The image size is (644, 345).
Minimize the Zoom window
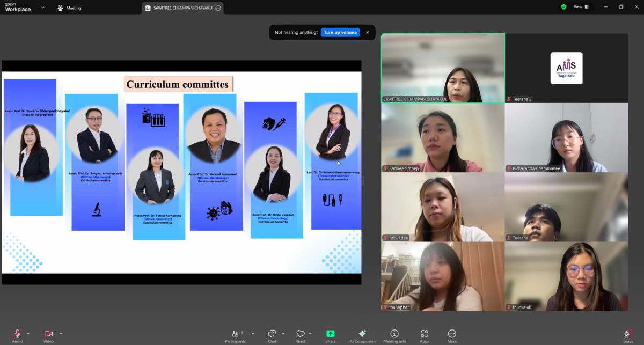[606, 7]
